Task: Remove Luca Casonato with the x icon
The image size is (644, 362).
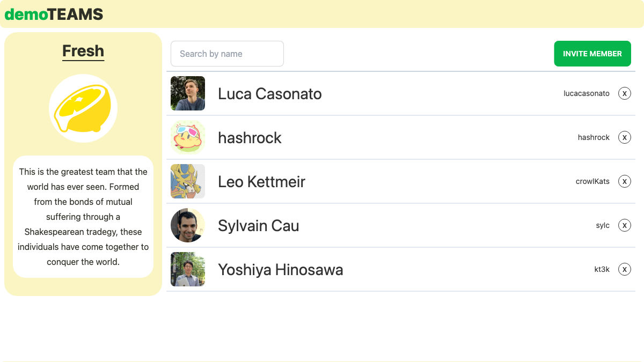Action: point(625,93)
